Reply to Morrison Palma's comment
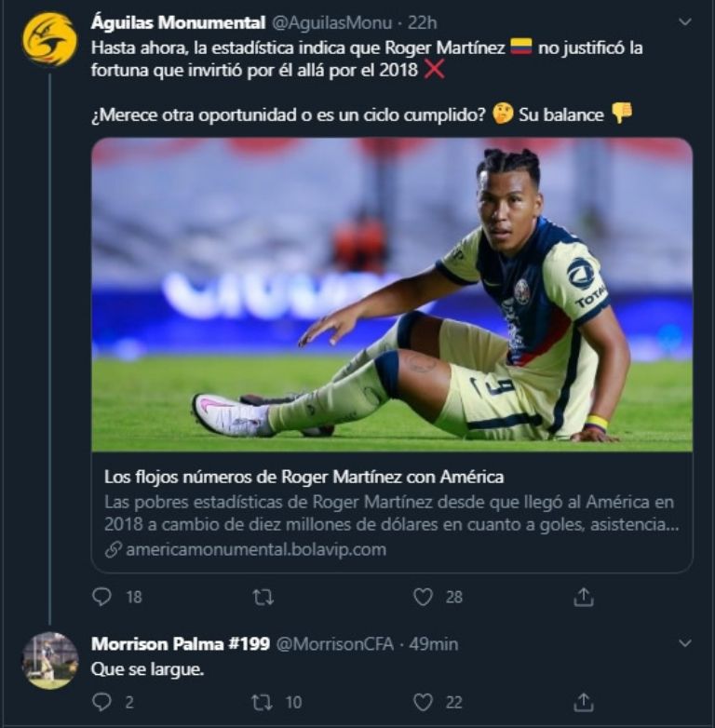Viewport: 715px width, 728px height. [102, 702]
